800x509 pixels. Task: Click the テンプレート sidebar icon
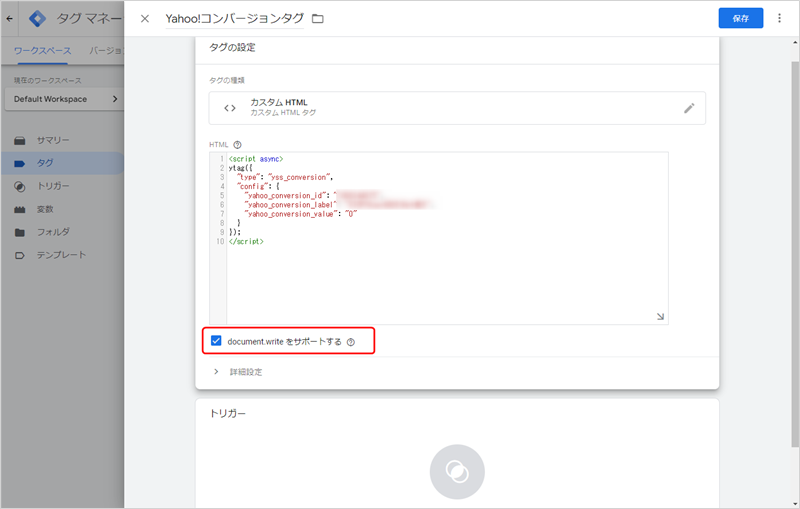click(x=20, y=256)
